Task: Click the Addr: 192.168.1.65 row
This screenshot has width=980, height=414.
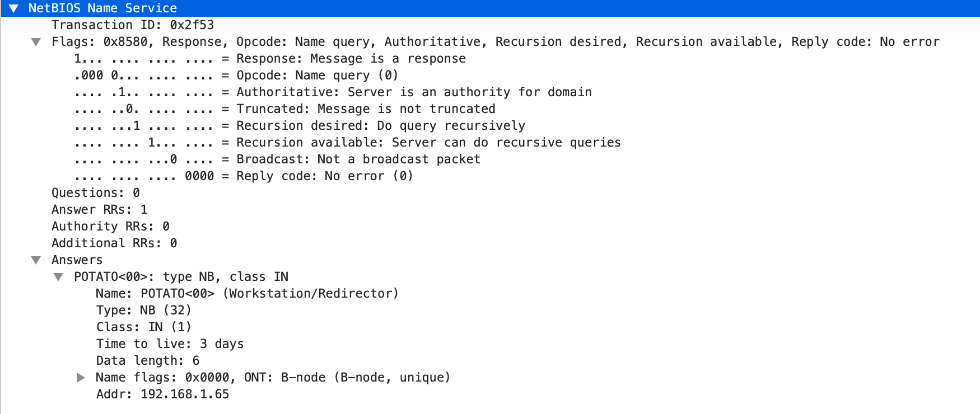Action: 162,394
